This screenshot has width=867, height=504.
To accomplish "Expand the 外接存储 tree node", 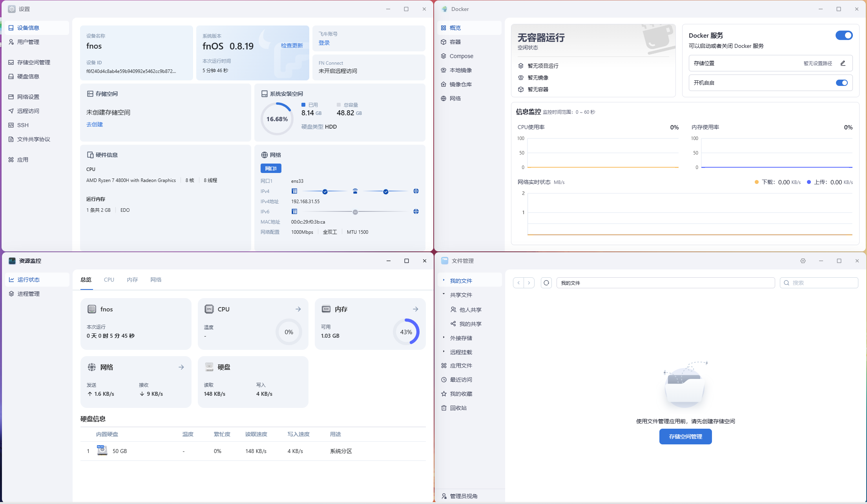I will (x=444, y=337).
